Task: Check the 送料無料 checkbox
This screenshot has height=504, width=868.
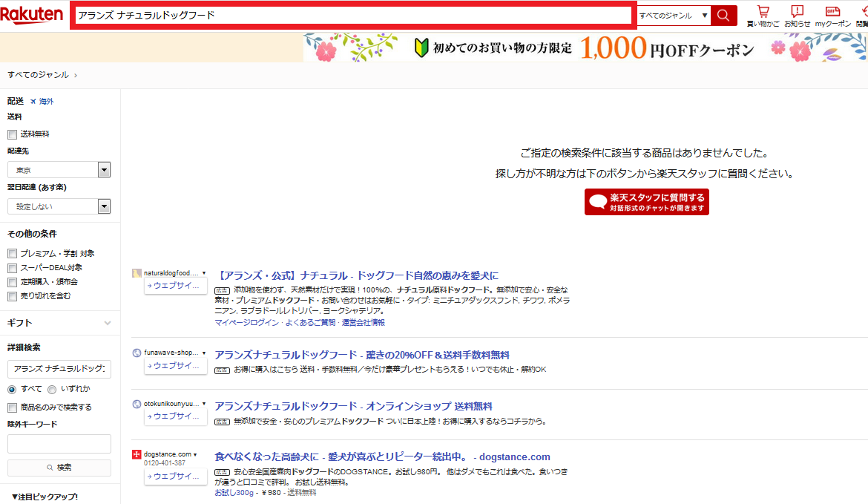Action: coord(12,134)
